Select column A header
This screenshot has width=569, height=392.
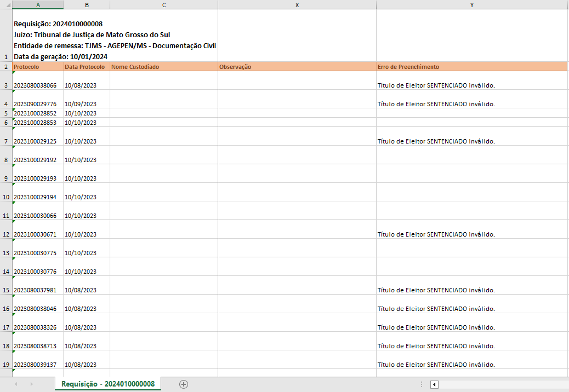pyautogui.click(x=38, y=5)
